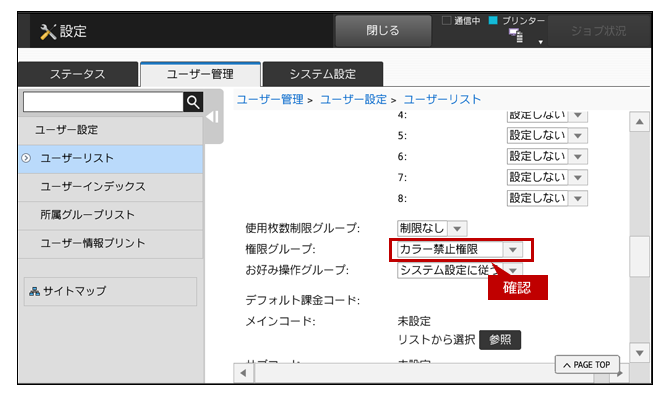The width and height of the screenshot is (670, 396).
Task: Click the ユーザー管理 breadcrumb link
Action: click(270, 100)
